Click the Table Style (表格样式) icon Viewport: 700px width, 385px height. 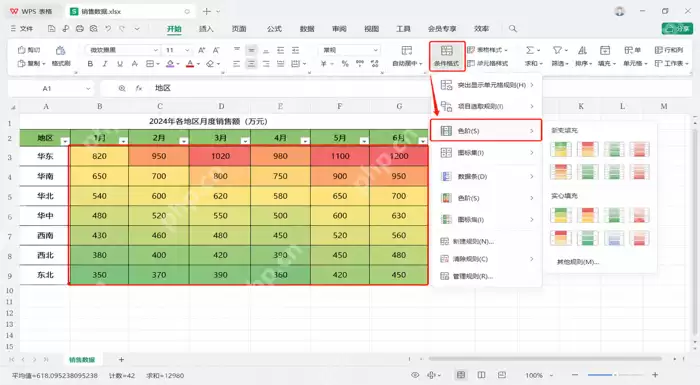tap(471, 50)
